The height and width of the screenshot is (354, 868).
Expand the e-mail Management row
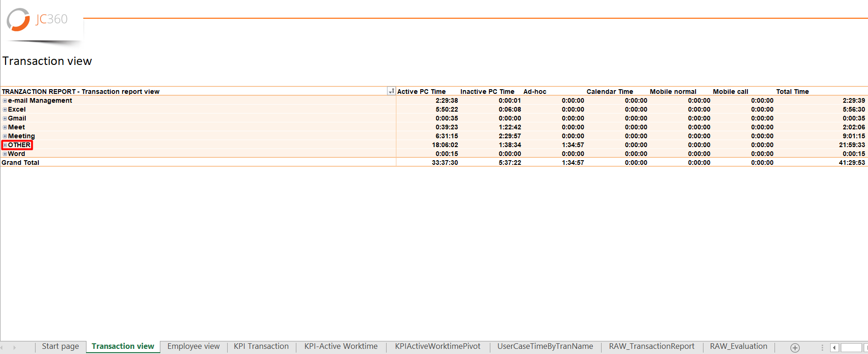[x=5, y=100]
